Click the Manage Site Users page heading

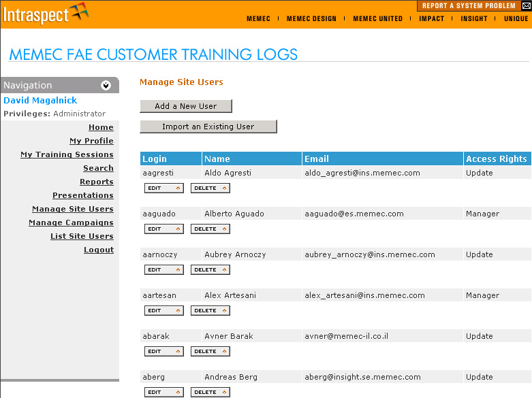[x=181, y=82]
